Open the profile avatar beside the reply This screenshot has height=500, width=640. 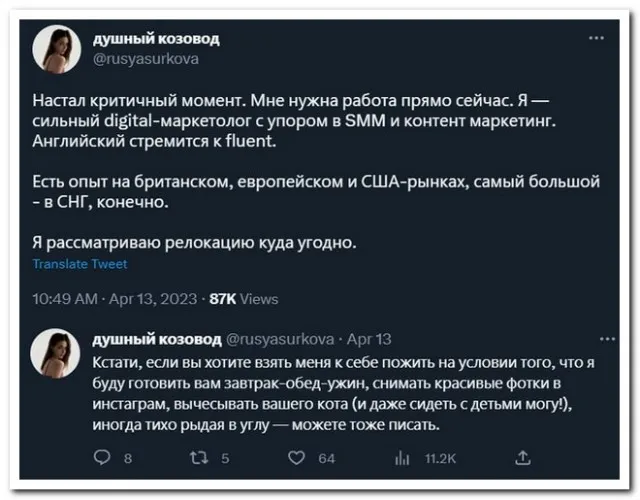click(x=57, y=354)
